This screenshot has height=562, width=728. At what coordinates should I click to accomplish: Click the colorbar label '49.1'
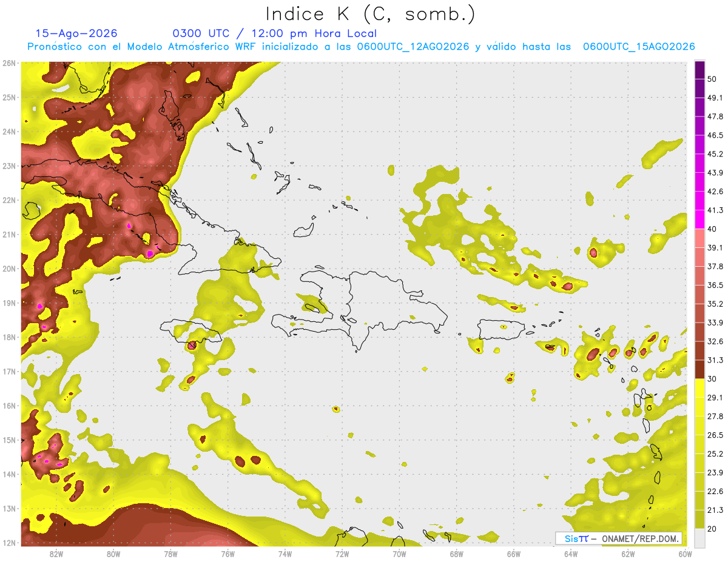(x=715, y=98)
